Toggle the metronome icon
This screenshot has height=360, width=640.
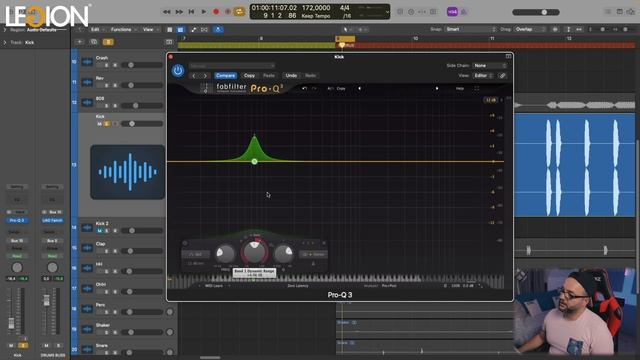click(x=464, y=12)
